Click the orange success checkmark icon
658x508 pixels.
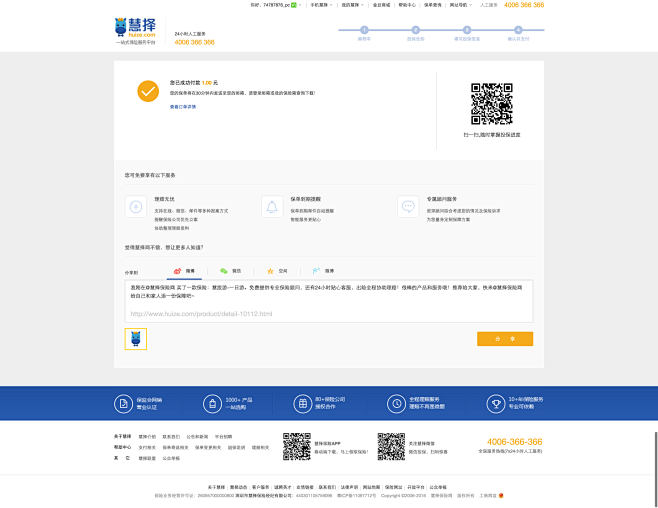148,91
